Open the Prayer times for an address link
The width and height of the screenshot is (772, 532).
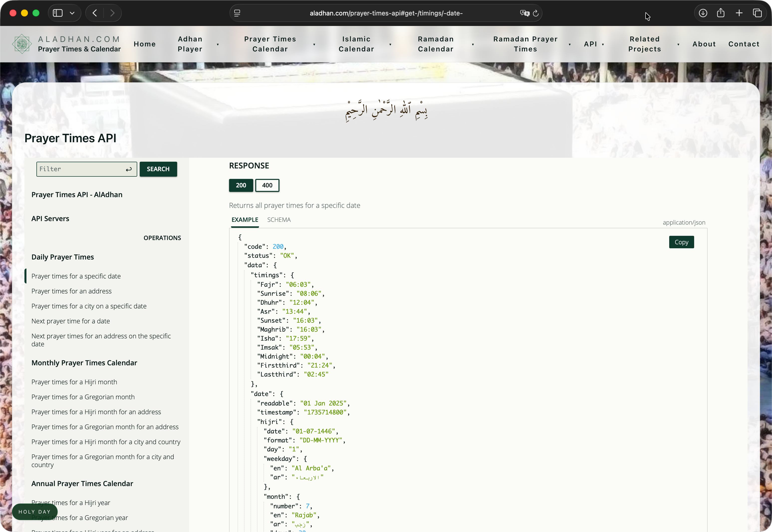[x=71, y=291]
